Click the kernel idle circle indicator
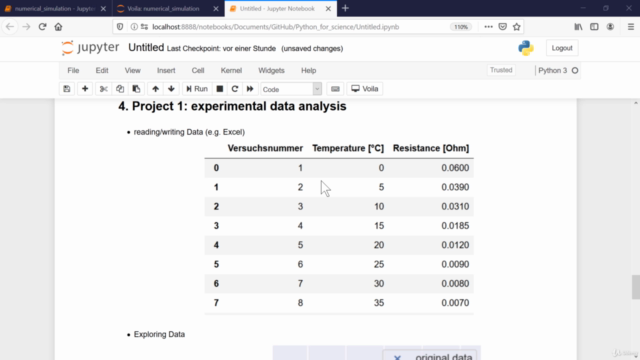The width and height of the screenshot is (640, 360). pyautogui.click(x=575, y=71)
